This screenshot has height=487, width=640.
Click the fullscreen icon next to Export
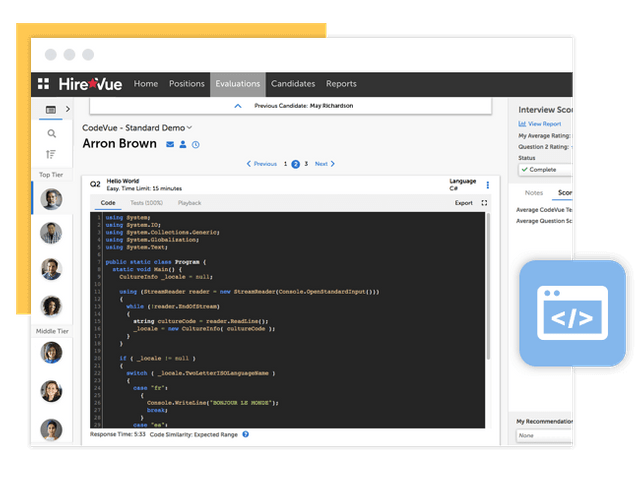[x=485, y=203]
